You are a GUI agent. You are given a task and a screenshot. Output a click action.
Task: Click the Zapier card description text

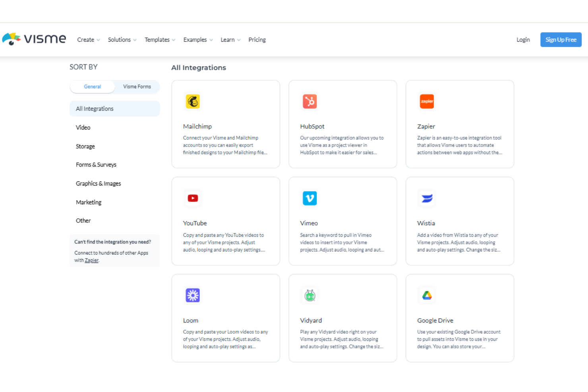coord(460,145)
